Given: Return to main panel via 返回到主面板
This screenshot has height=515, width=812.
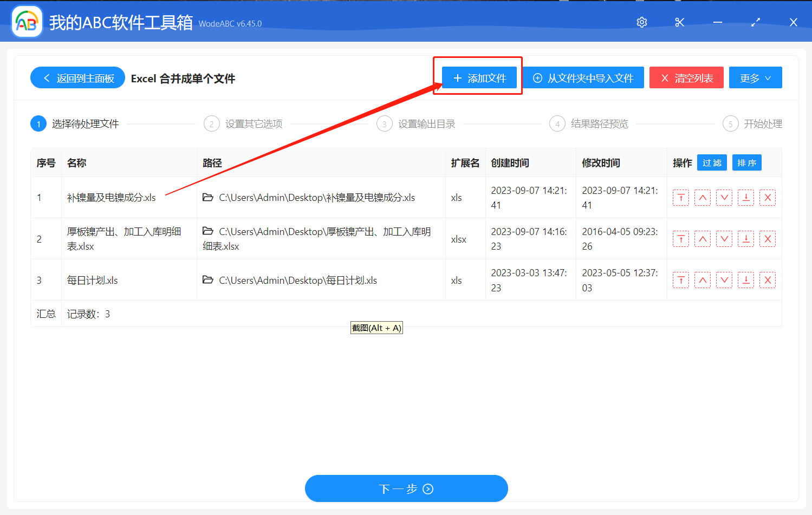Looking at the screenshot, I should click(77, 77).
